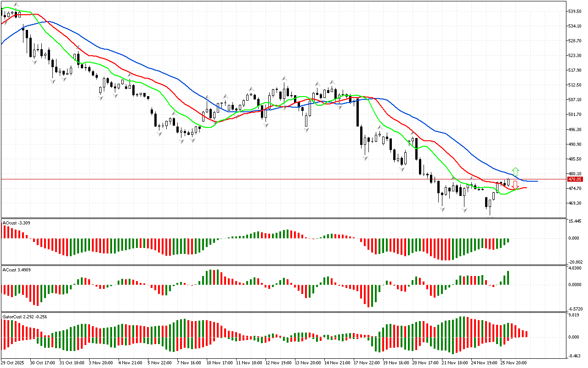588x368 pixels.
Task: Click the rightmost green ACcust histogram bar
Action: 508,278
